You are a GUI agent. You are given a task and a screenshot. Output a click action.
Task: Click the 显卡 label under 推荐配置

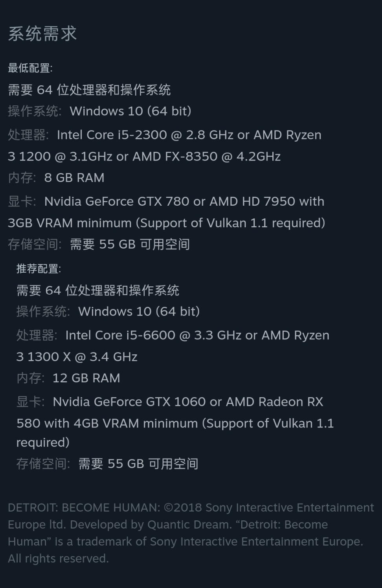tap(30, 402)
